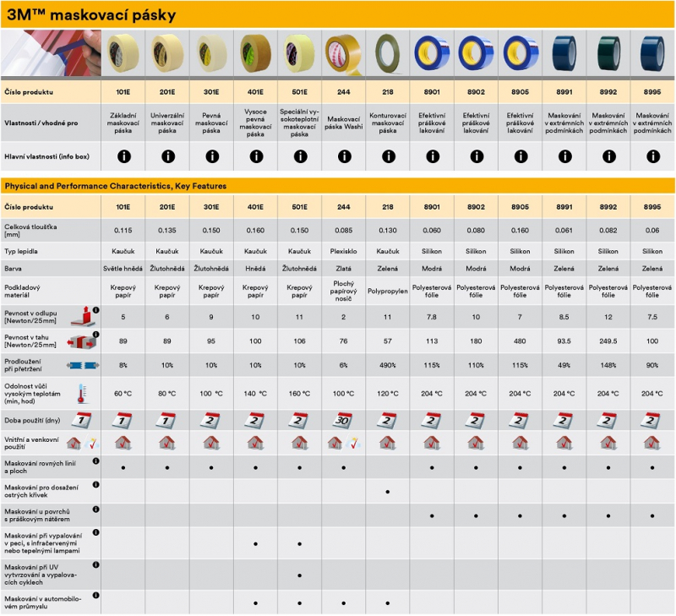Click the 'Vlastnosti / vhodné pro' row label
676x616 pixels.
[41, 123]
